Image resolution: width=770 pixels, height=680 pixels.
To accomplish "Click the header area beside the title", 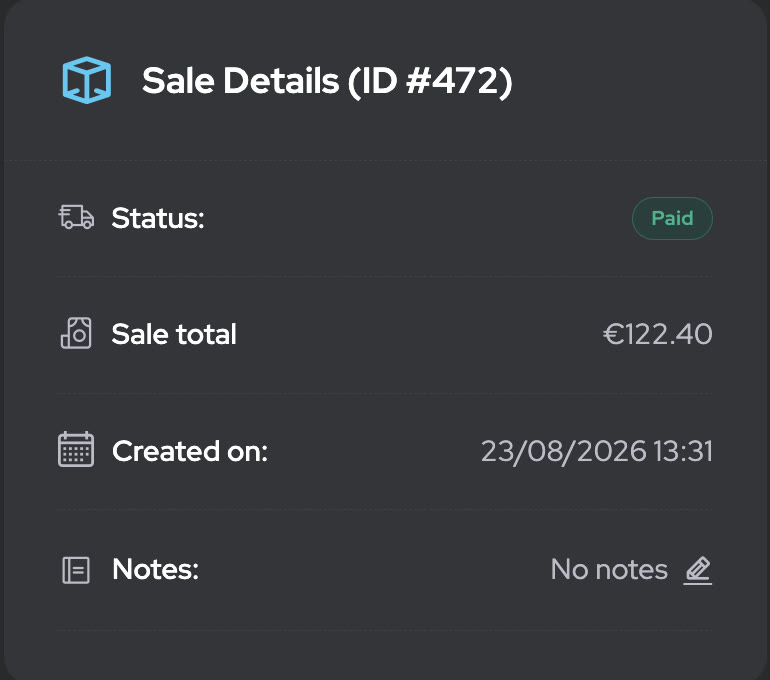I will point(638,81).
